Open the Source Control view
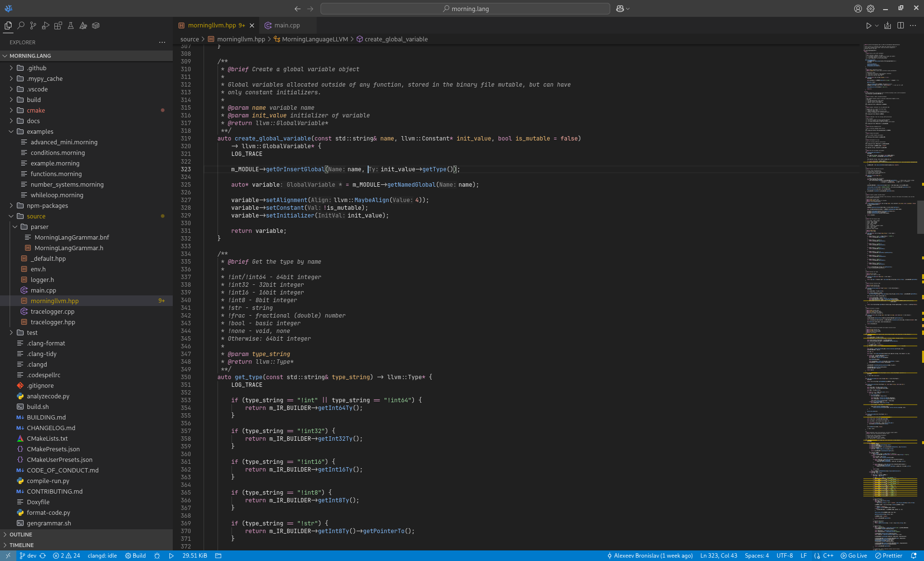 [x=33, y=25]
